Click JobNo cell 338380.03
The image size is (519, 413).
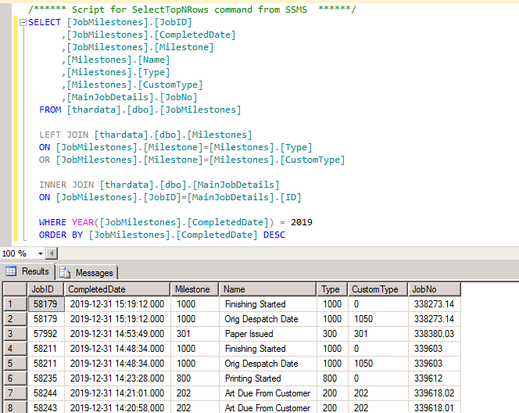pos(434,334)
